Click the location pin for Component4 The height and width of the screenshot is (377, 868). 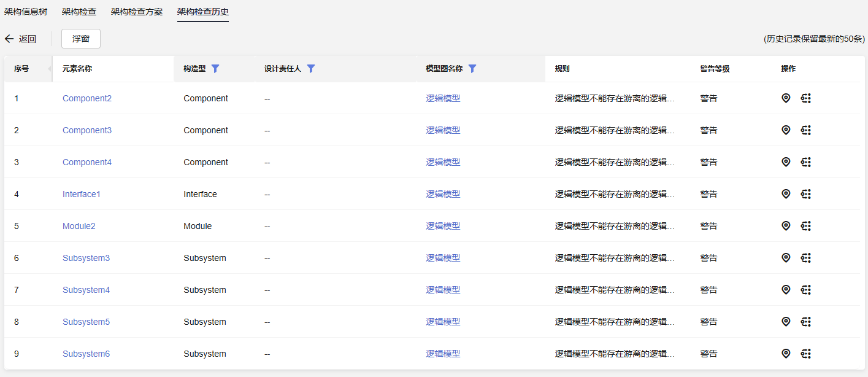coord(786,162)
